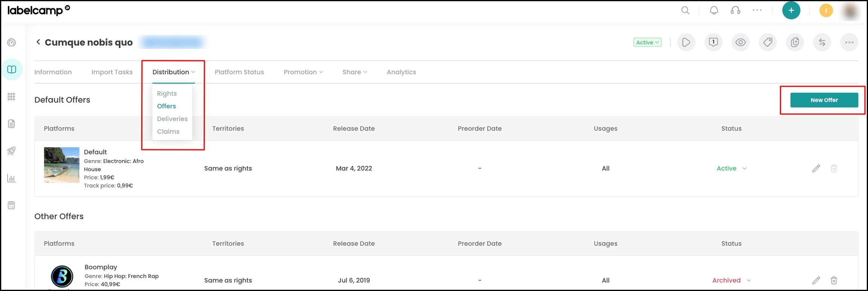Open the headset support icon
868x291 pixels.
tap(735, 11)
